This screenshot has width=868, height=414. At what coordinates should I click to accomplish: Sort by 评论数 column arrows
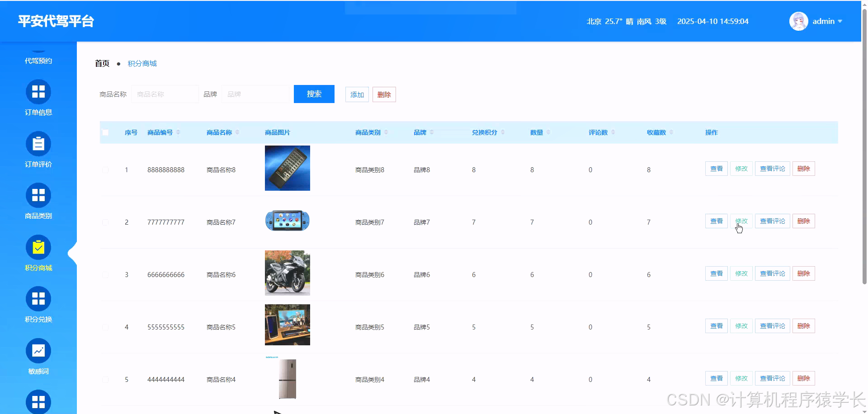tap(613, 132)
